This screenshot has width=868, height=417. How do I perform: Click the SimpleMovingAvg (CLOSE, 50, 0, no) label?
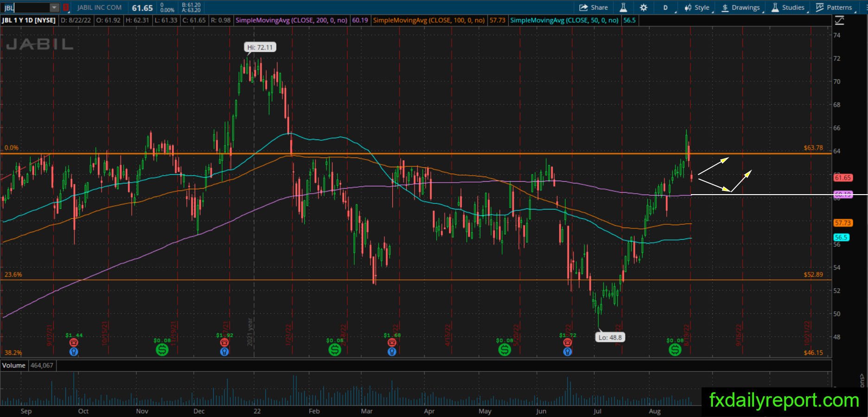(564, 20)
